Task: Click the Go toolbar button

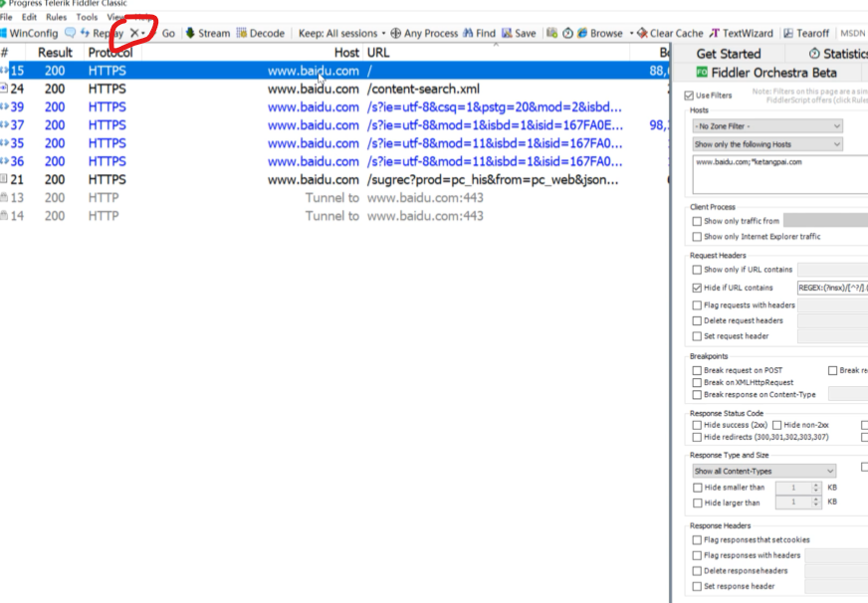Action: click(x=168, y=33)
